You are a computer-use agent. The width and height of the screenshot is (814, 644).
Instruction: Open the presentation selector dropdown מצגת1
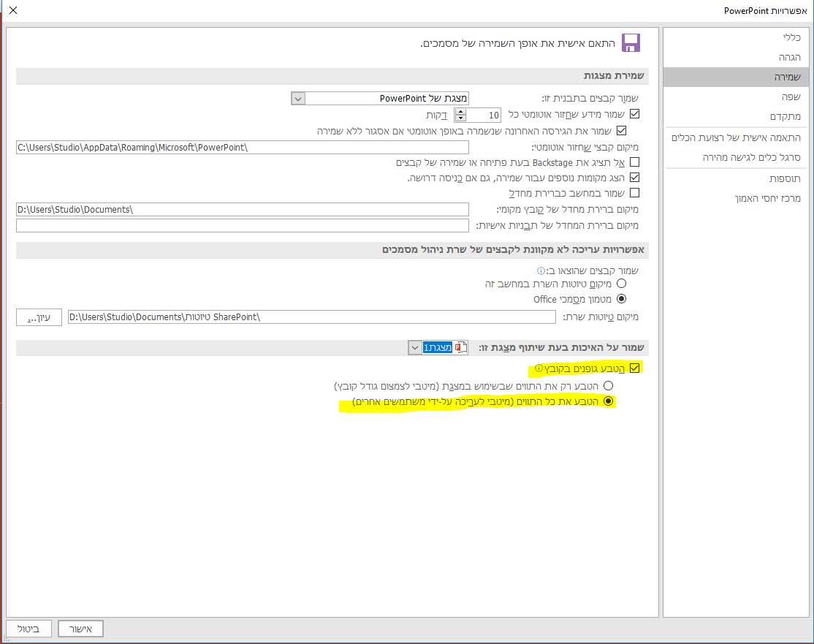415,347
